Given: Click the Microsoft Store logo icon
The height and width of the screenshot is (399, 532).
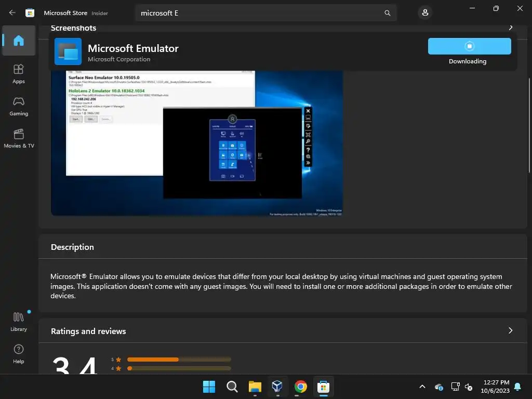Looking at the screenshot, I should (30, 13).
